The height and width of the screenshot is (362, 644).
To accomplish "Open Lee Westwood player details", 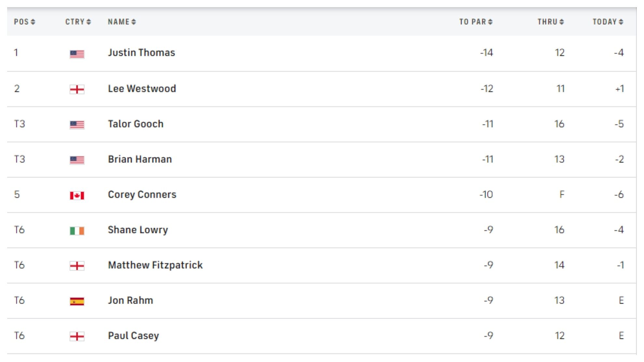I will pos(142,89).
